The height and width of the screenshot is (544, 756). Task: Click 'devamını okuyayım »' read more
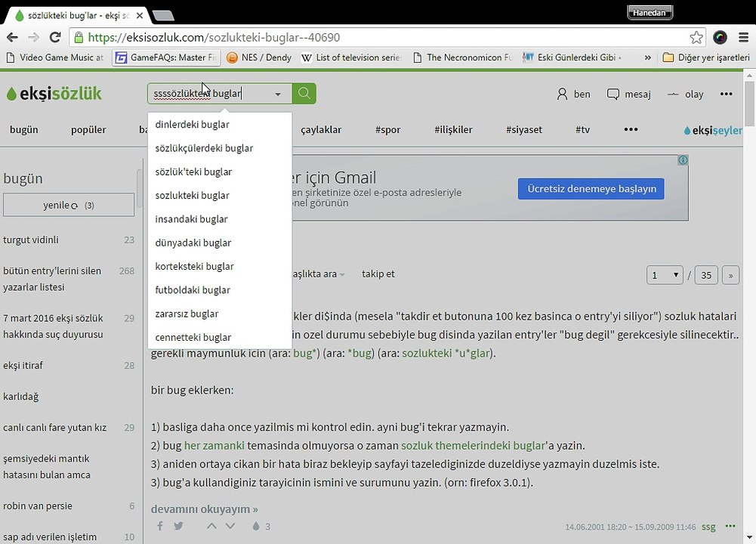pos(204,508)
